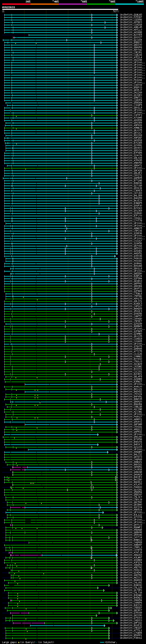Click UniRef100_C7EWL6 label
146x644 pixels.
(x=131, y=294)
